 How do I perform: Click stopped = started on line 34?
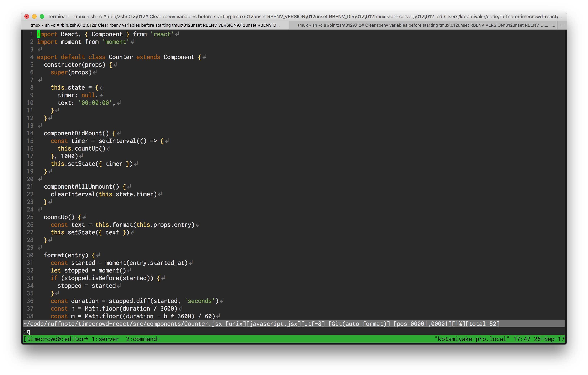tap(86, 286)
